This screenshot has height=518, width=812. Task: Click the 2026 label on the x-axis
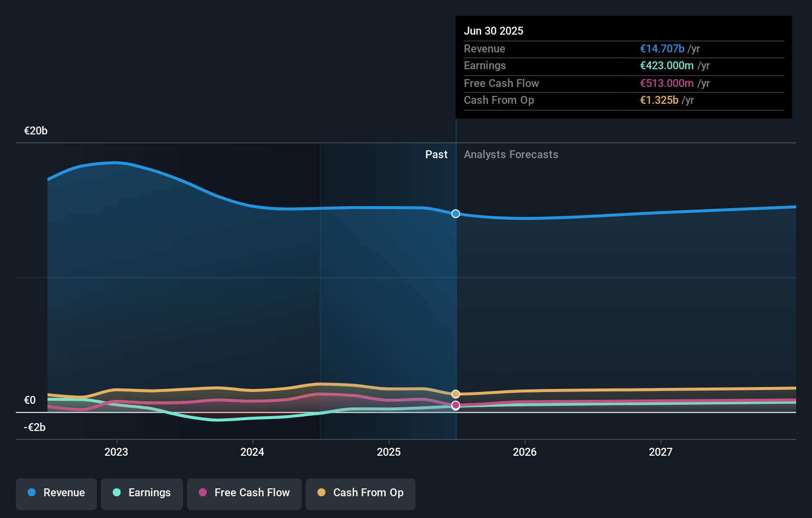[x=525, y=451]
